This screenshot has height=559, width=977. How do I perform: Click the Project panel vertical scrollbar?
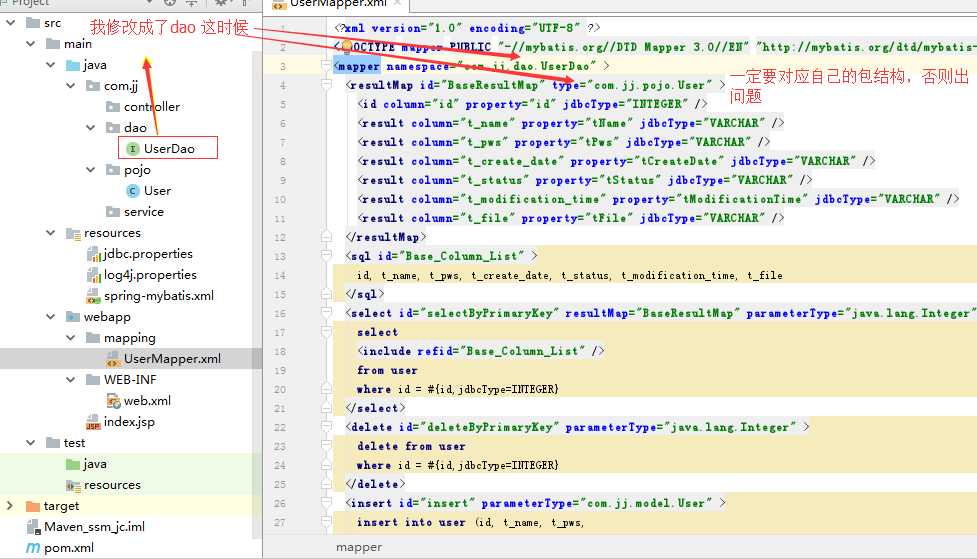[257, 293]
